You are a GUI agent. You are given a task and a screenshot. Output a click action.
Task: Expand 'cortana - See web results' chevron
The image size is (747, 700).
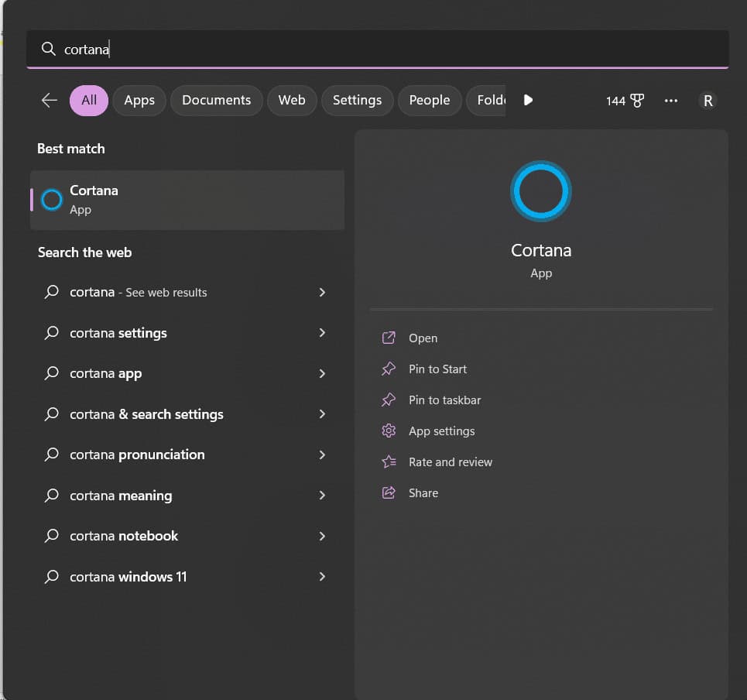322,292
